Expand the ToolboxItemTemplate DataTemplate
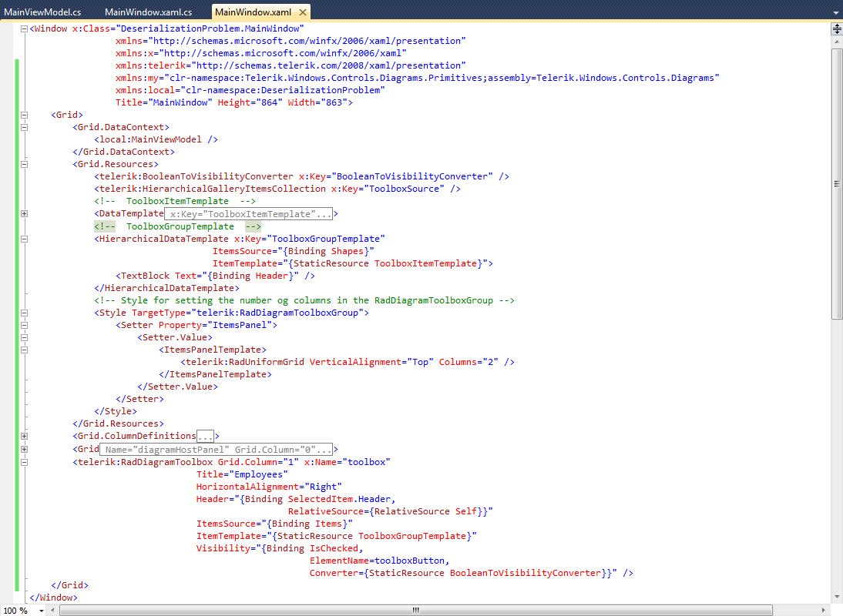Viewport: 843px width, 616px height. (x=24, y=214)
